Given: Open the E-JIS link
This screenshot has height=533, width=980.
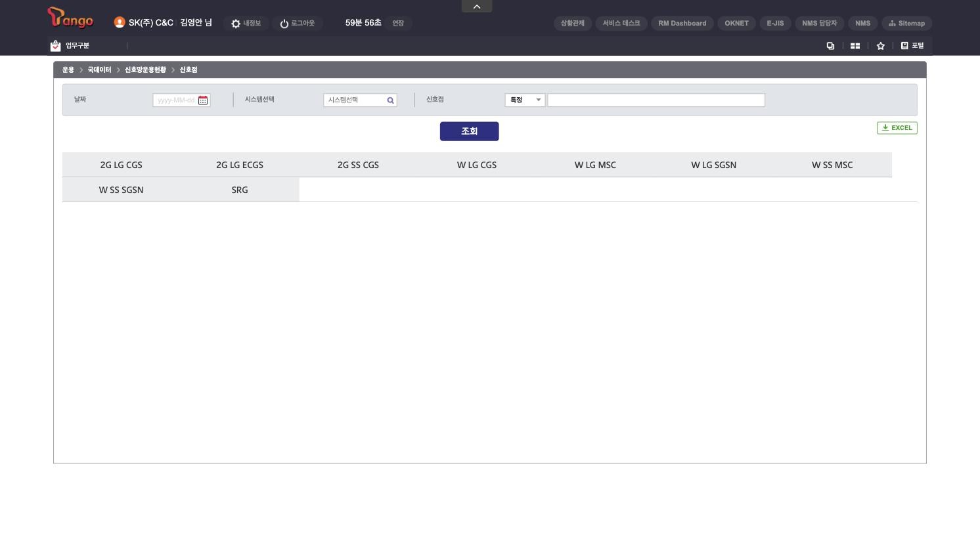Looking at the screenshot, I should tap(776, 24).
